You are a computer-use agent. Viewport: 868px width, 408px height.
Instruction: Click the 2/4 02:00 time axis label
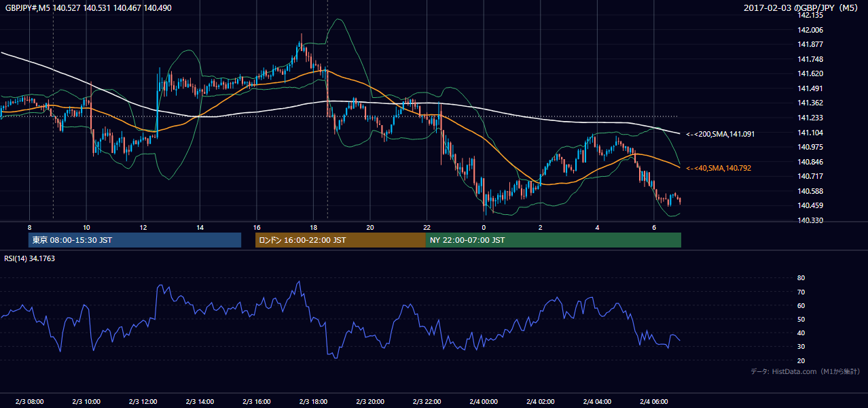pos(540,401)
